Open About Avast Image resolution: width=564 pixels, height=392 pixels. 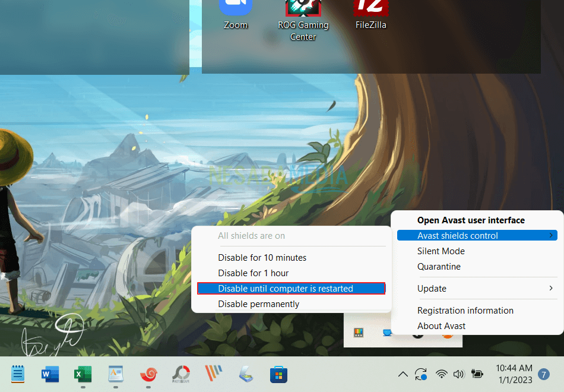[x=441, y=326]
